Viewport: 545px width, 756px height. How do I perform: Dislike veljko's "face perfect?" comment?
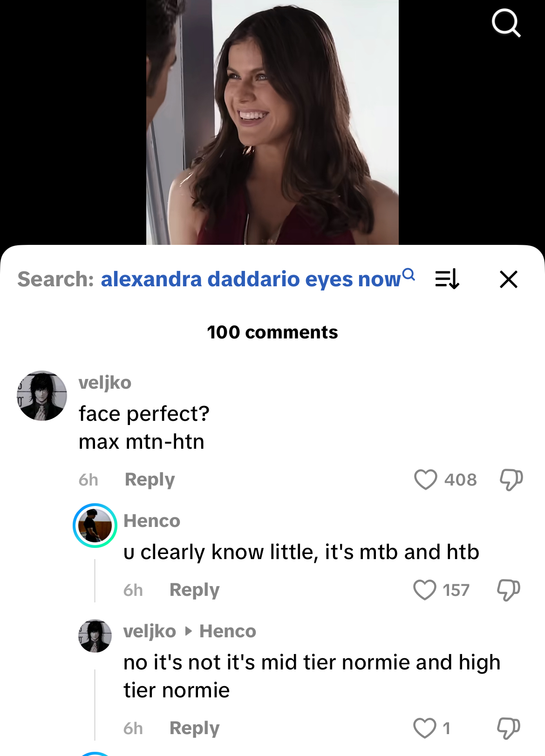[511, 479]
